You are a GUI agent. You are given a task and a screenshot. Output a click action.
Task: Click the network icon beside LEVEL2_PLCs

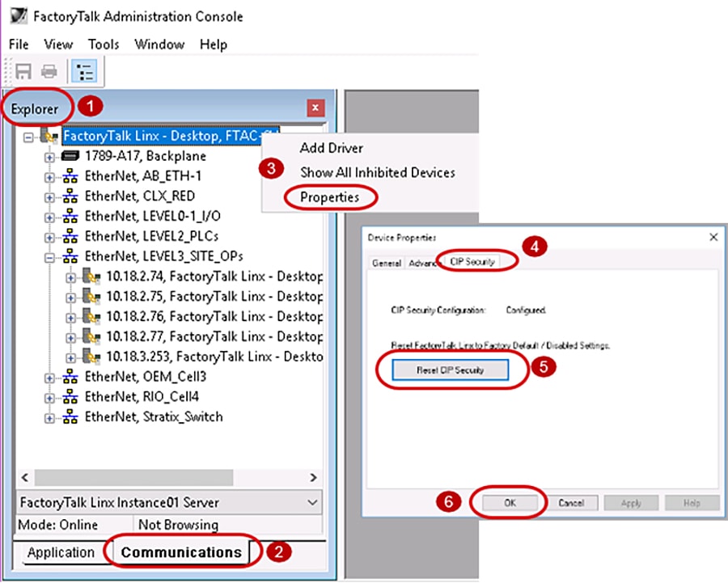coord(70,236)
